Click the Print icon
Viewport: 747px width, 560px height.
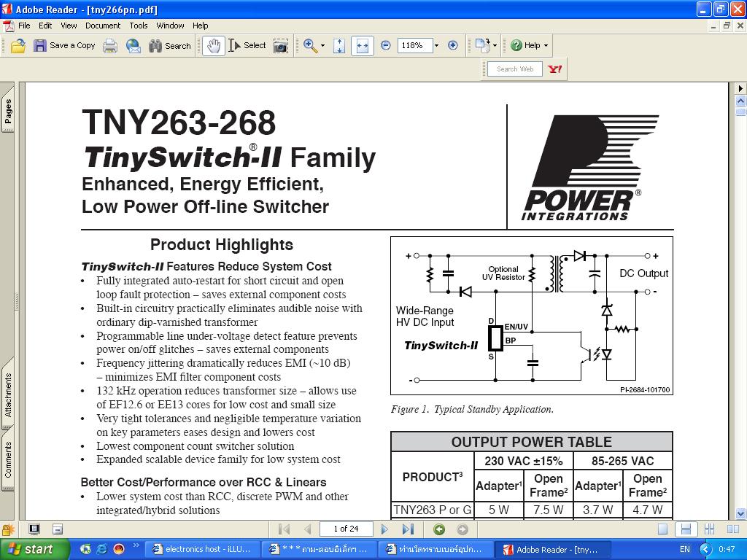pyautogui.click(x=110, y=46)
